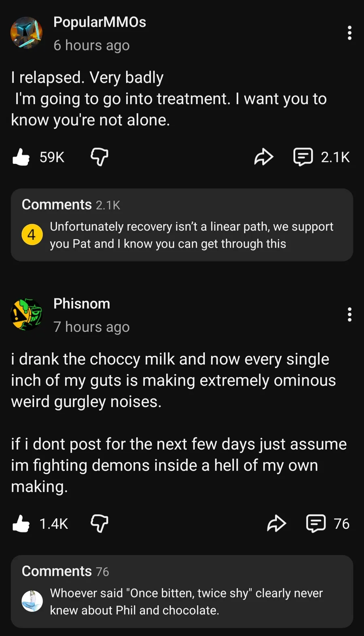Like the PopularMMOs relapse post
The image size is (364, 636).
(x=21, y=157)
